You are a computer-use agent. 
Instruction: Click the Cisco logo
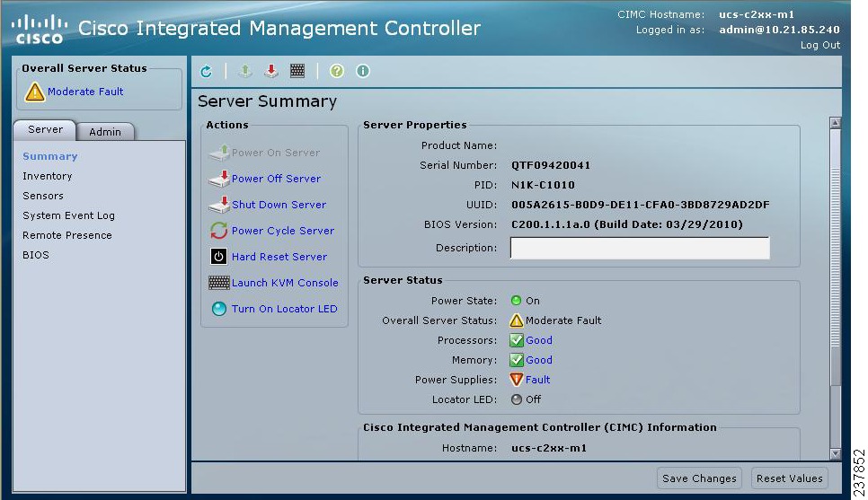coord(40,30)
